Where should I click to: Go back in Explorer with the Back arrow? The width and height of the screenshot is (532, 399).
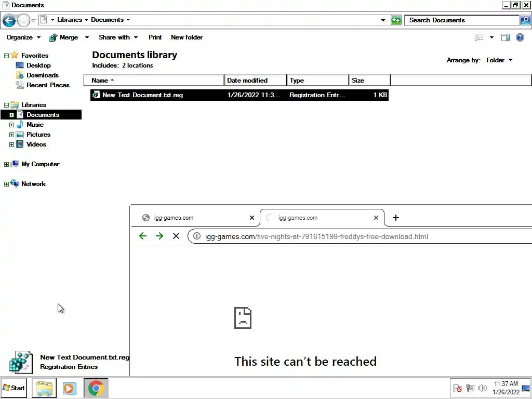[x=9, y=20]
